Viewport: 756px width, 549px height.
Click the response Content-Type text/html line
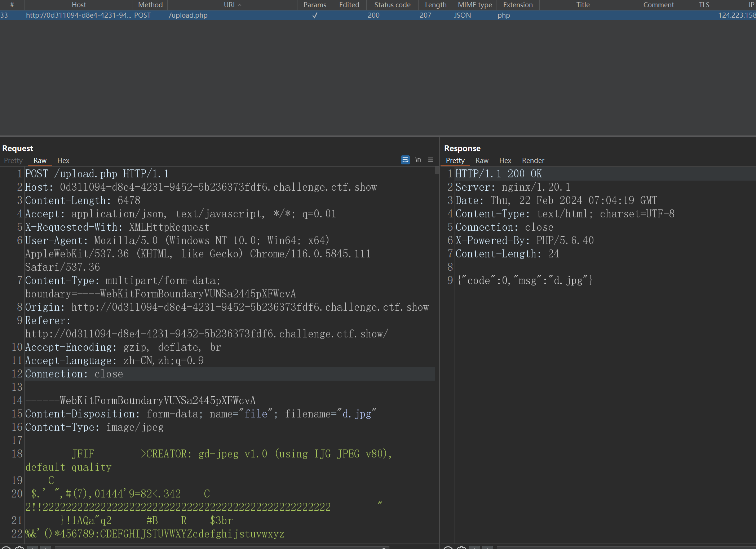coord(565,214)
